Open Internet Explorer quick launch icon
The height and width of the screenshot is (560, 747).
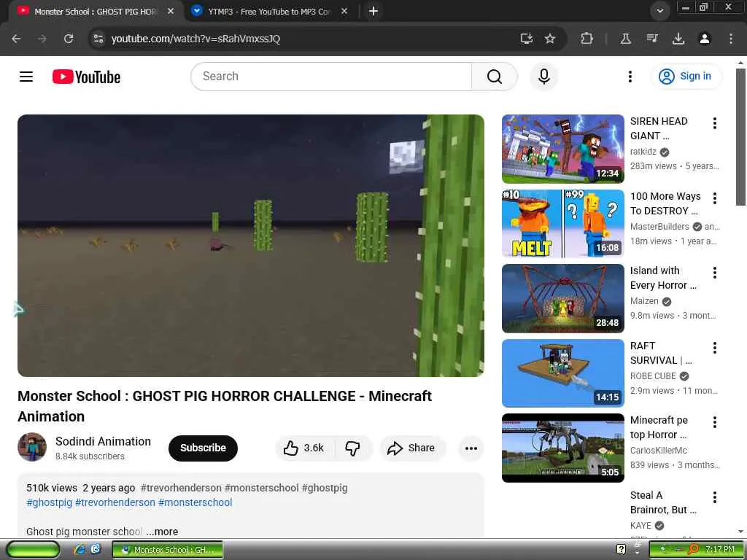point(80,549)
